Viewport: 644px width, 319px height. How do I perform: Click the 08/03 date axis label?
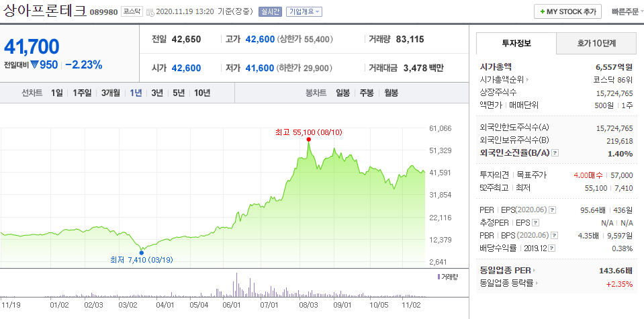[308, 305]
